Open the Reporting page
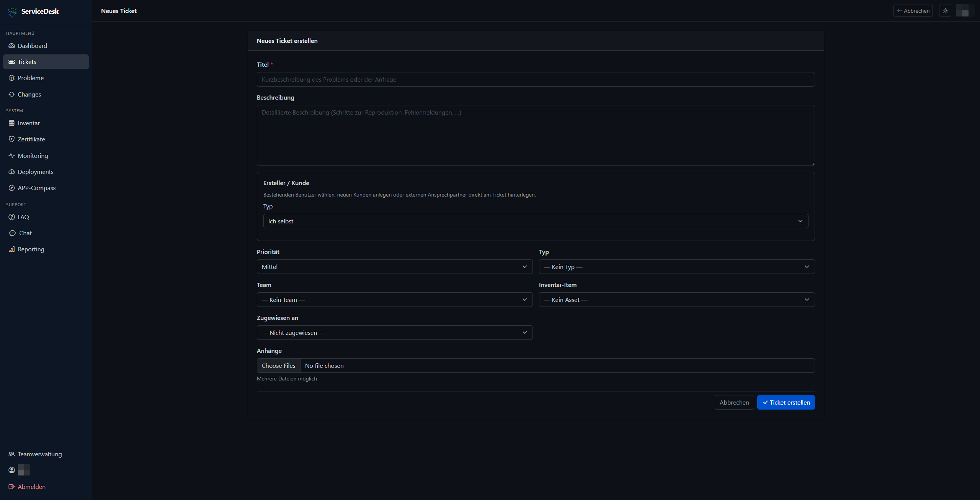 point(46,249)
